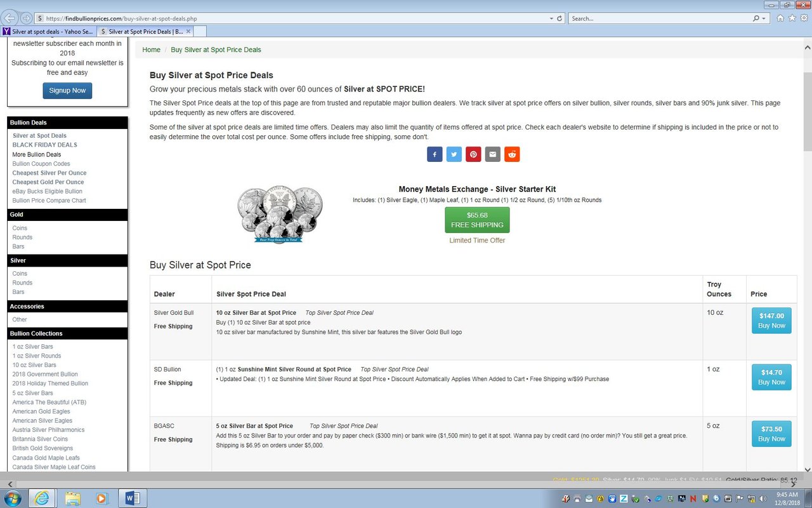
Task: Open More Bullion Deals sidebar link
Action: tap(37, 154)
